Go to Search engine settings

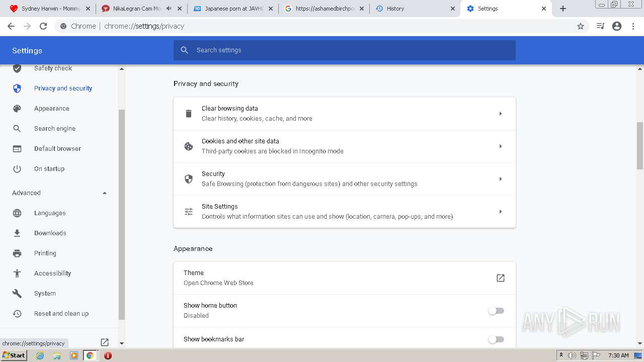(55, 129)
